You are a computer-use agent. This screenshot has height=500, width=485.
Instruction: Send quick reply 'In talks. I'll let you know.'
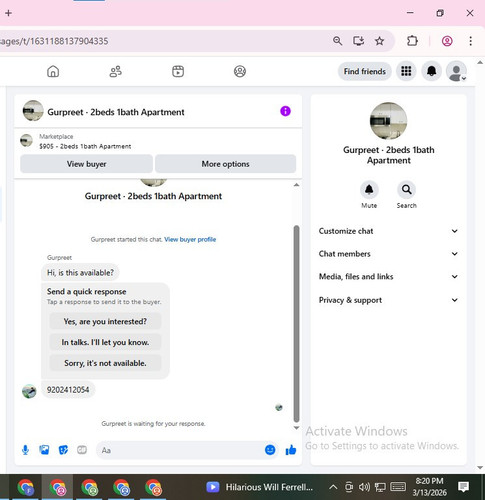(105, 342)
